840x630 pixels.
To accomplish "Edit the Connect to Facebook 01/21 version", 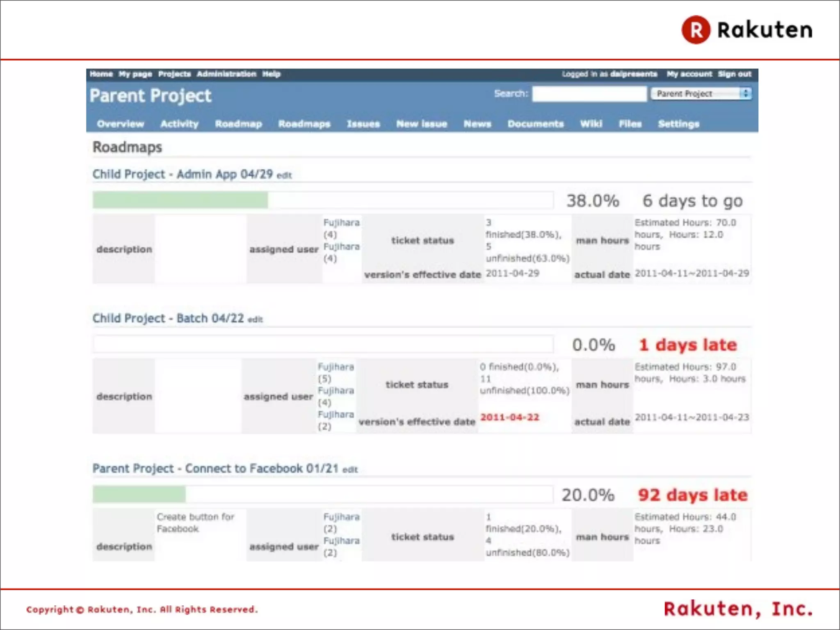I will pos(350,470).
